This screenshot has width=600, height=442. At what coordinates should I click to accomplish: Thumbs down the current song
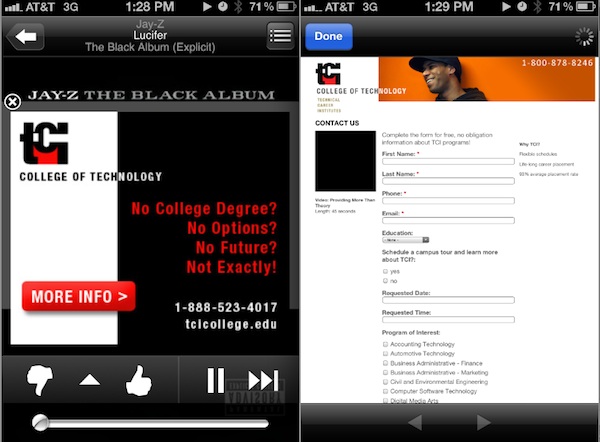click(38, 381)
